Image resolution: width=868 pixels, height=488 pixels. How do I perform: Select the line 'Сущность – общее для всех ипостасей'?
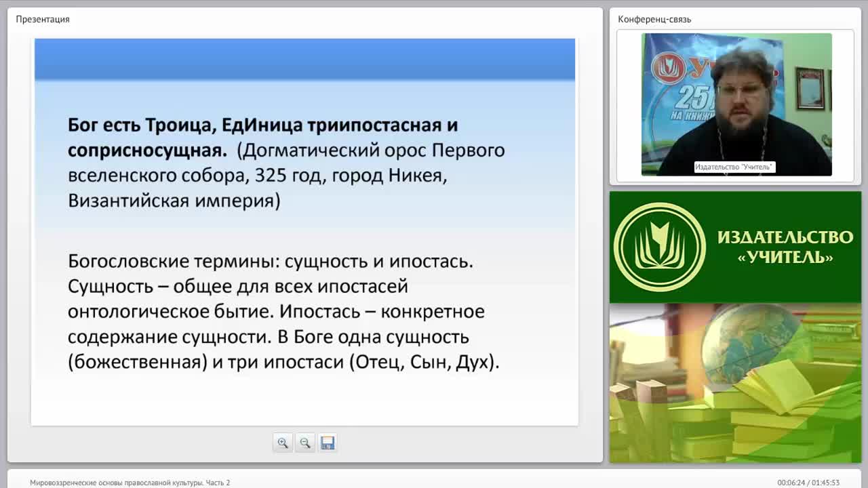238,286
